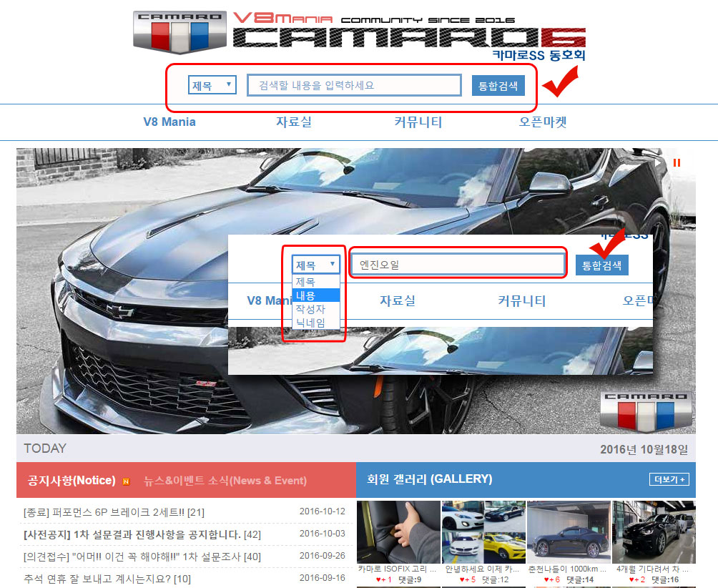718x588 pixels.
Task: Click the gallery caption 4개월 기다려서 차 ...
Action: click(x=652, y=569)
